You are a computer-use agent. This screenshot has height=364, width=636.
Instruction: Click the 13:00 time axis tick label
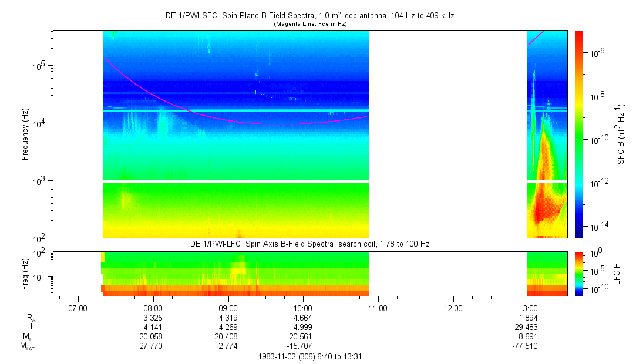pyautogui.click(x=529, y=307)
